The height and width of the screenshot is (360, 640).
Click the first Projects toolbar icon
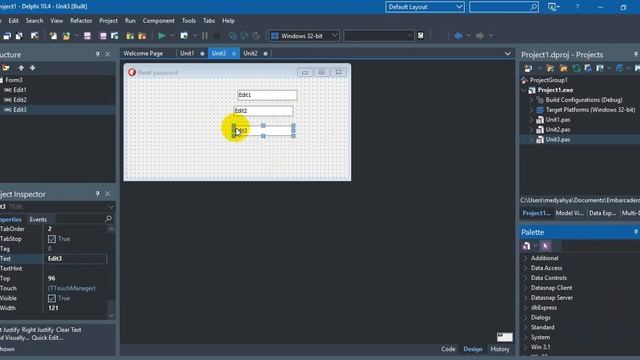528,68
